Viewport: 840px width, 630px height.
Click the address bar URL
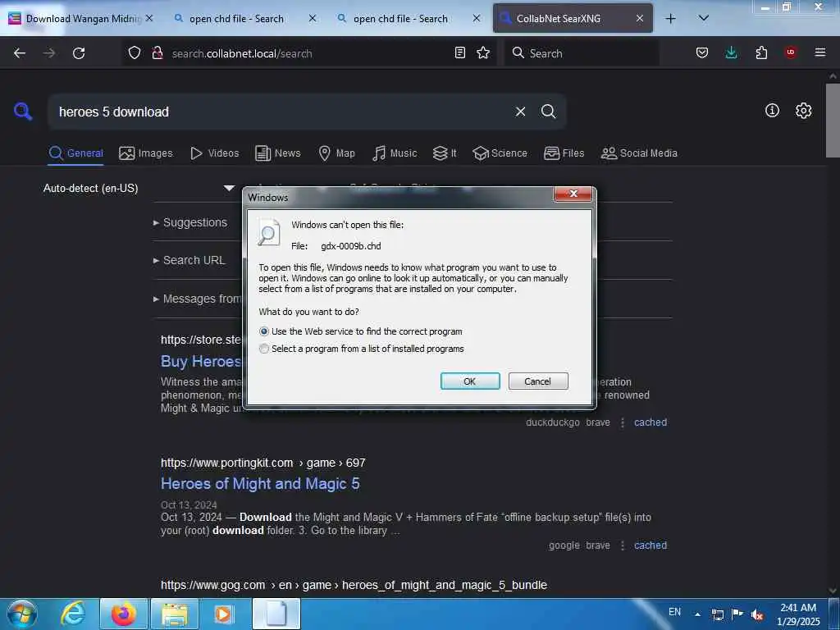point(242,53)
